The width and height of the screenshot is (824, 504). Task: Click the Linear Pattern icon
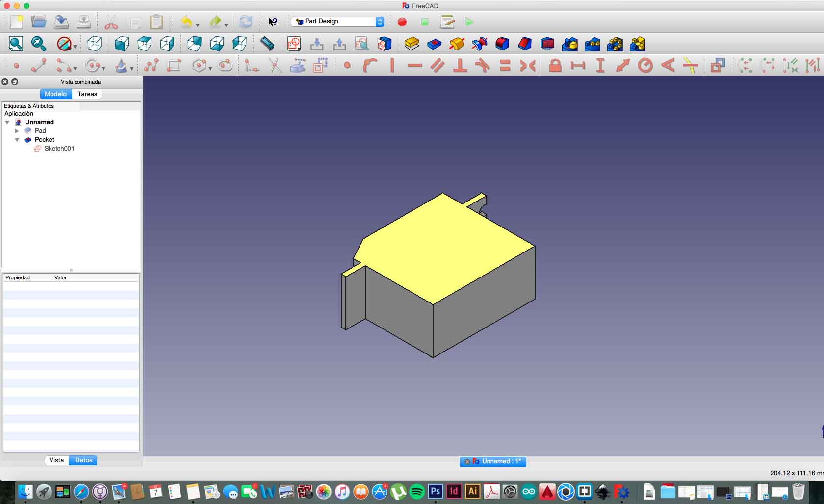click(x=592, y=44)
